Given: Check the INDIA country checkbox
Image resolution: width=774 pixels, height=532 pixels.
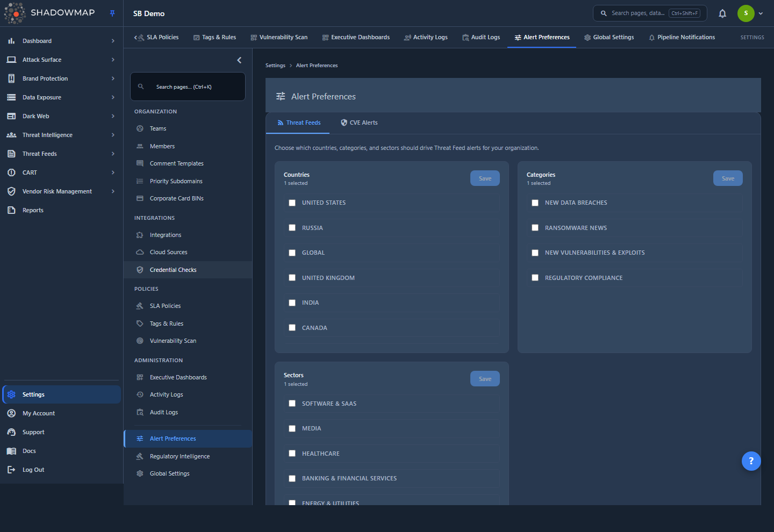Looking at the screenshot, I should pos(292,303).
